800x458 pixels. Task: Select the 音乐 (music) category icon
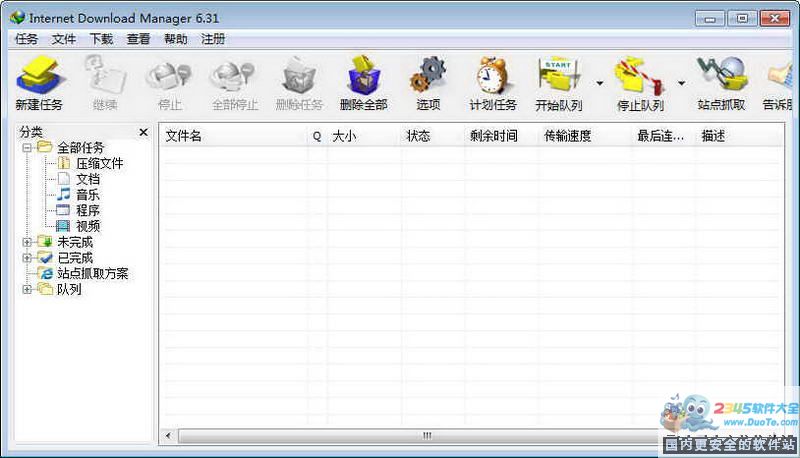64,195
